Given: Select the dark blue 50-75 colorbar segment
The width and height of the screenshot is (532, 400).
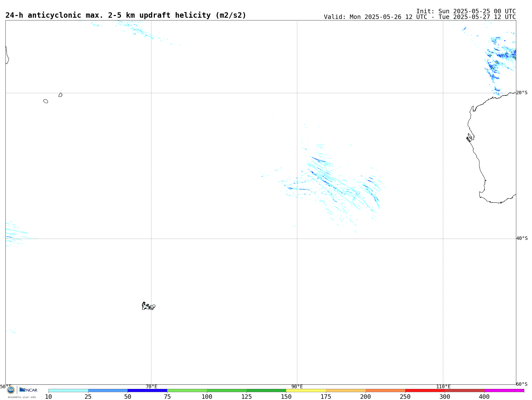Looking at the screenshot, I should 148,391.
